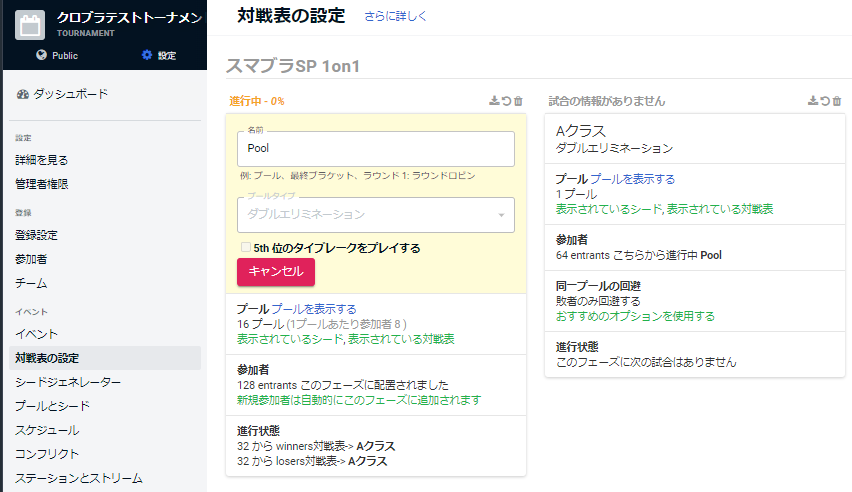Screen dimensions: 852x492
Task: Click the 試合の情報がありません status text
Action: click(606, 101)
